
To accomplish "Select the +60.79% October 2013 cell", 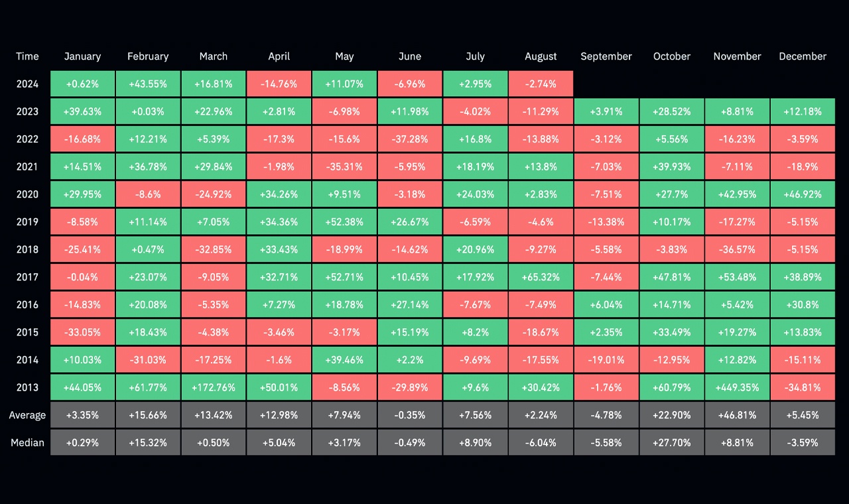I will click(x=672, y=387).
